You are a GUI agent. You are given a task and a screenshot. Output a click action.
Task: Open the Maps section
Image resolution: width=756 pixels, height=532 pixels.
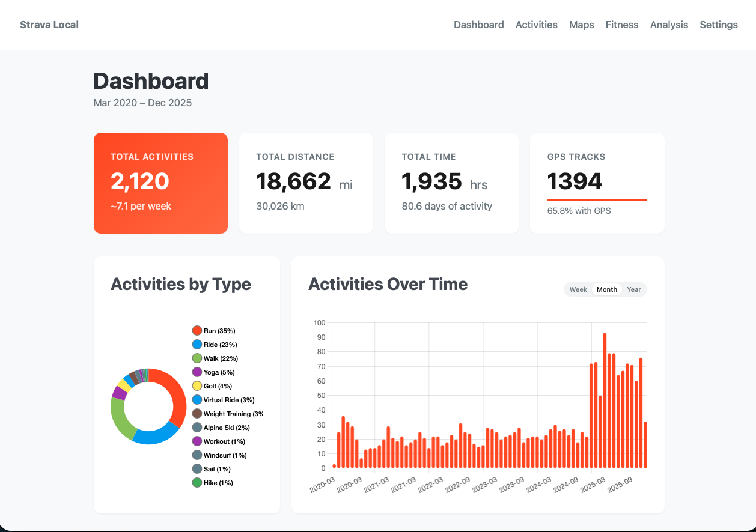click(581, 25)
